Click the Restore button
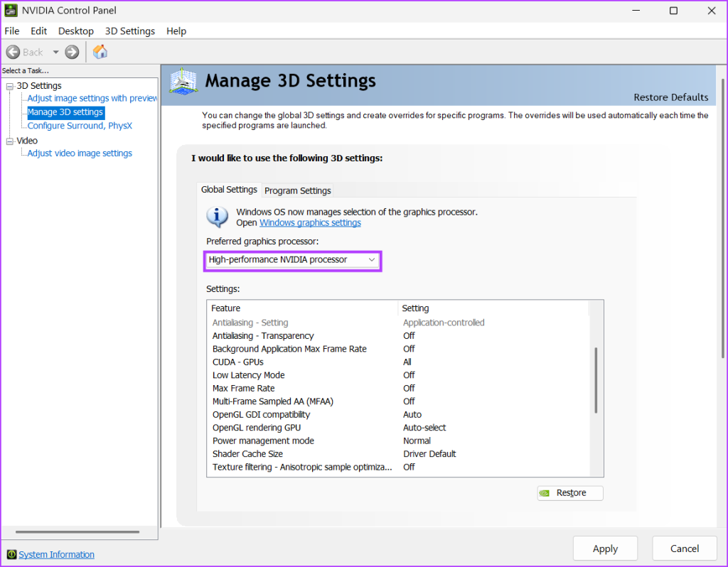This screenshot has width=728, height=567. click(x=570, y=493)
